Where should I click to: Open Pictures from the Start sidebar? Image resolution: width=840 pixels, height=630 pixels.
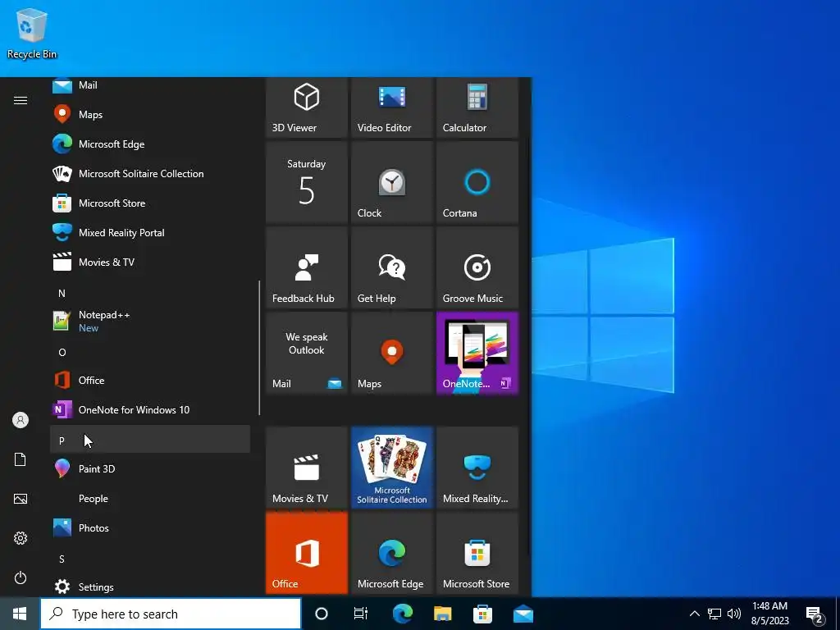click(x=21, y=499)
